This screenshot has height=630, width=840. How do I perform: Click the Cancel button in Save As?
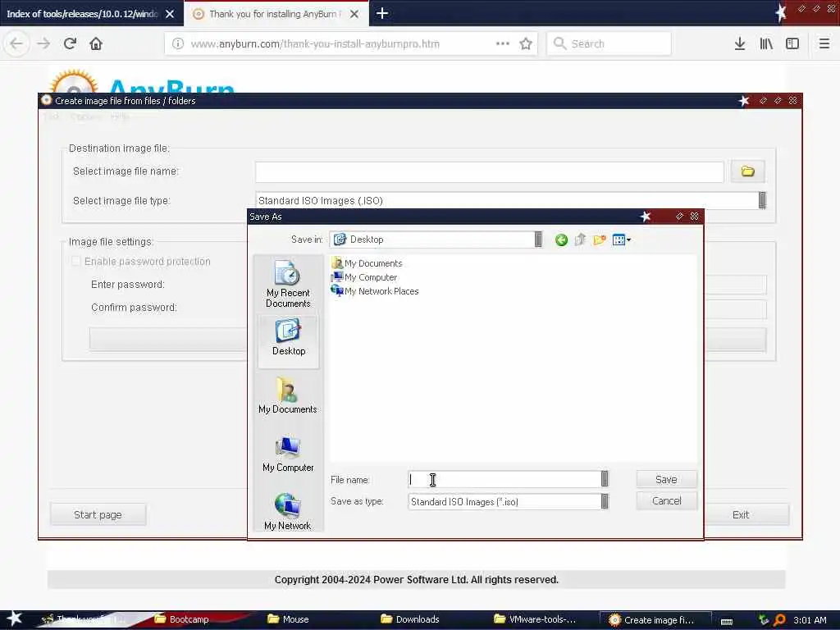coord(666,501)
